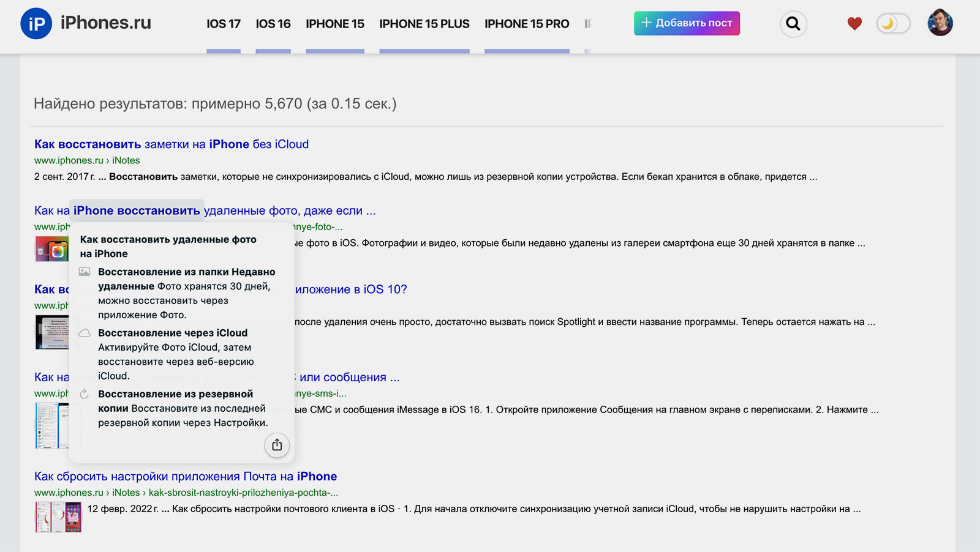980x552 pixels.
Task: Select the IPHONE 15 PLUS menu item
Action: coord(424,24)
